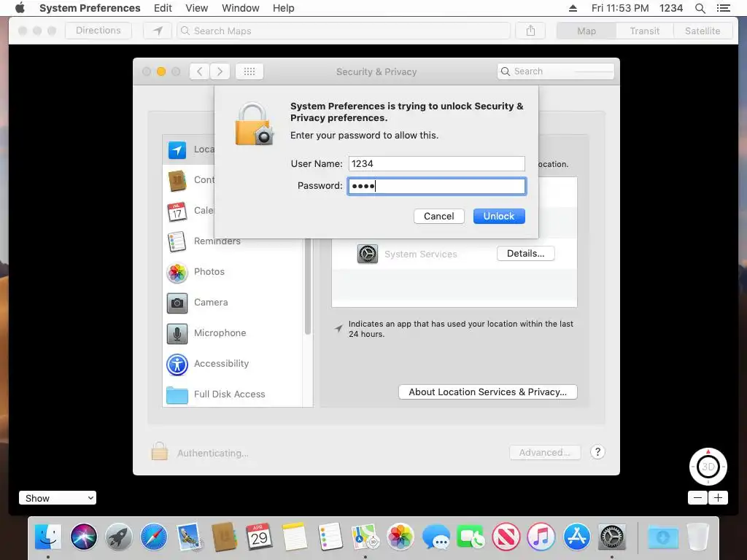The image size is (747, 560).
Task: Open the help question mark button
Action: click(597, 452)
